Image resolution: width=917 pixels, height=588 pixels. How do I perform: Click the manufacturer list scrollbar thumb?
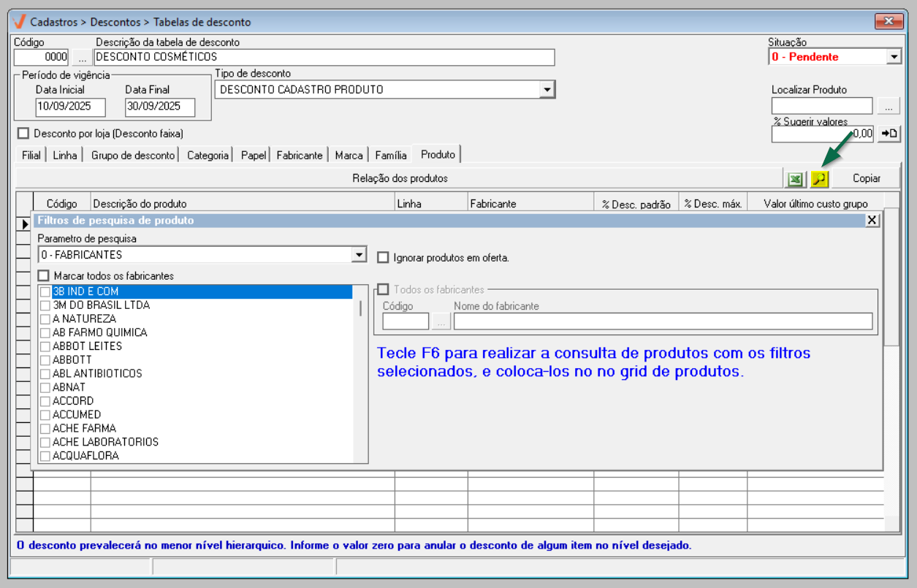359,308
